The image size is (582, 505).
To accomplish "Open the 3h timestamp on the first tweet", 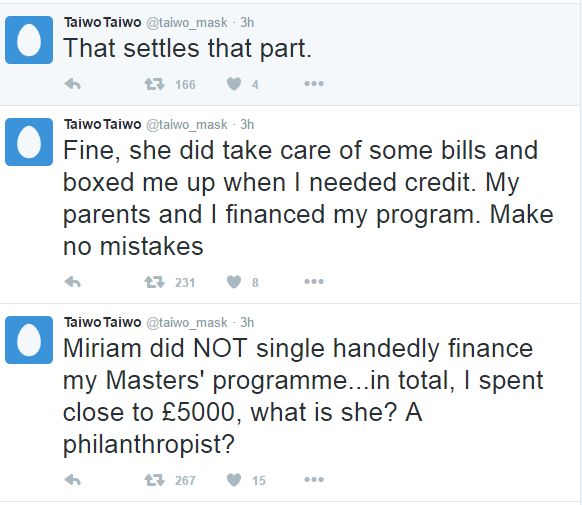I will 247,23.
